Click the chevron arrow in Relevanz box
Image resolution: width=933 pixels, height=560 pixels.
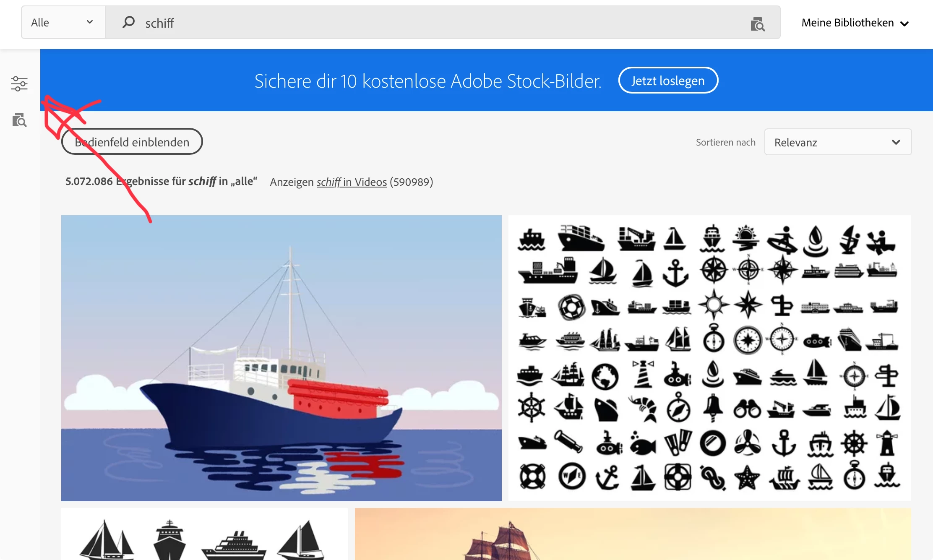click(896, 142)
